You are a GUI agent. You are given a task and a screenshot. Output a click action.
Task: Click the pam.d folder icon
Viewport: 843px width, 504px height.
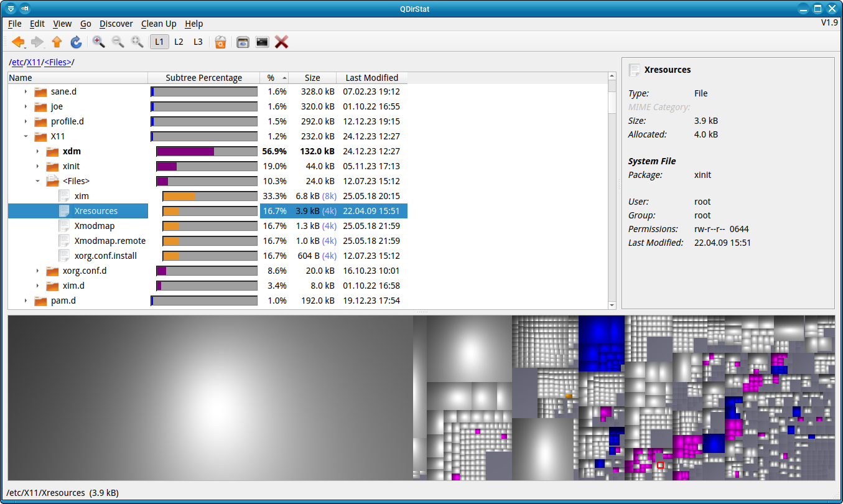[x=40, y=301]
